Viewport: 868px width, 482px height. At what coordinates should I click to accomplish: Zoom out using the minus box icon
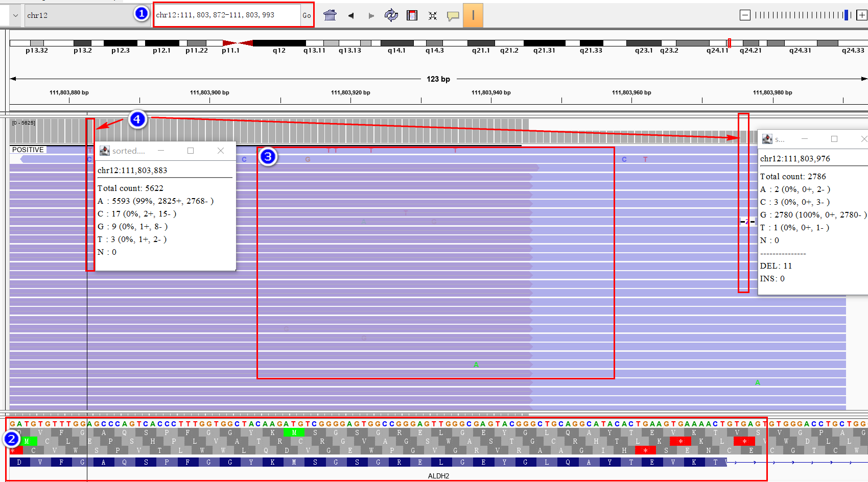click(x=744, y=15)
